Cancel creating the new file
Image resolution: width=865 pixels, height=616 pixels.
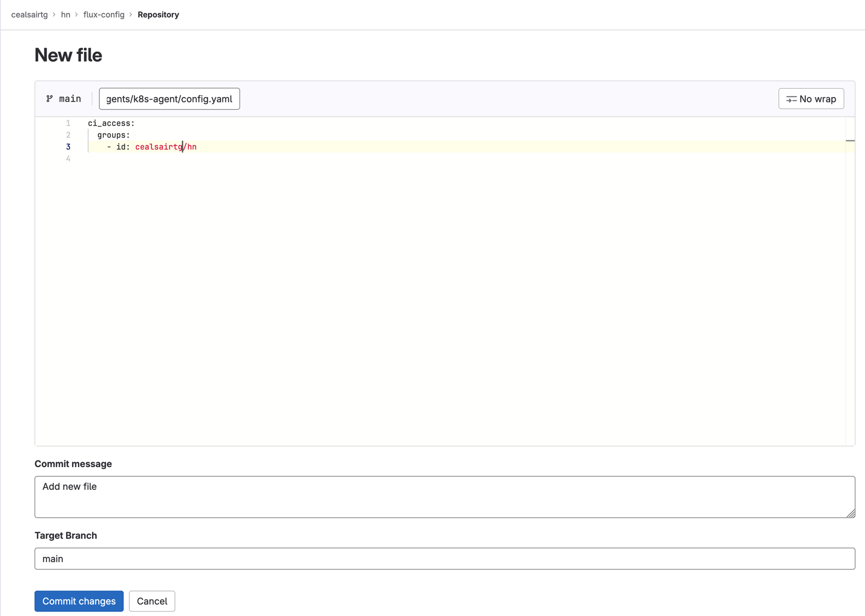pyautogui.click(x=152, y=601)
